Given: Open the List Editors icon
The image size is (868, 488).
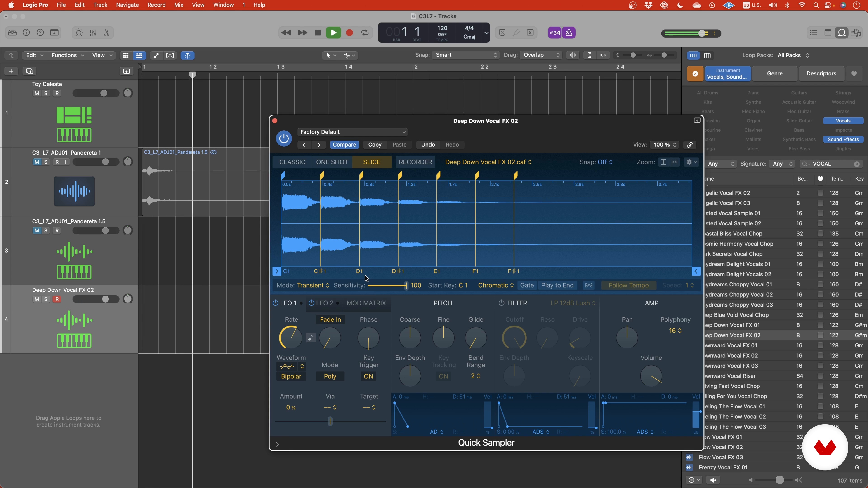Looking at the screenshot, I should click(x=814, y=33).
